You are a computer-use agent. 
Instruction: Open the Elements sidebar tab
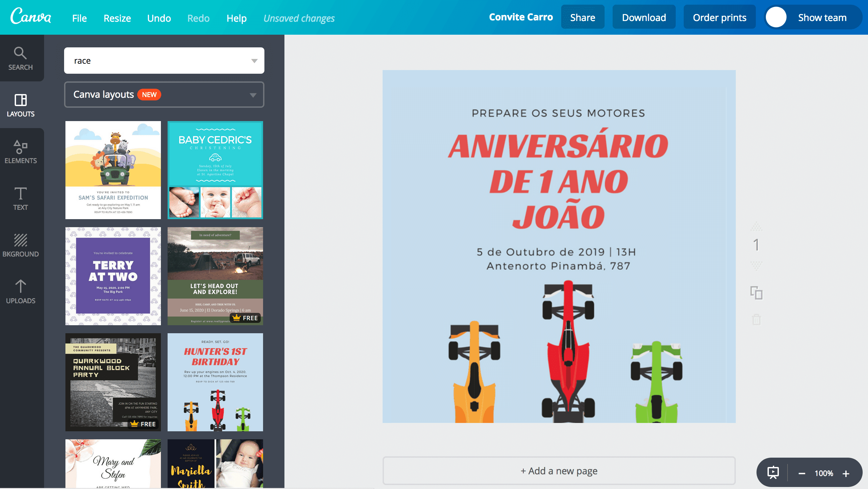tap(21, 151)
